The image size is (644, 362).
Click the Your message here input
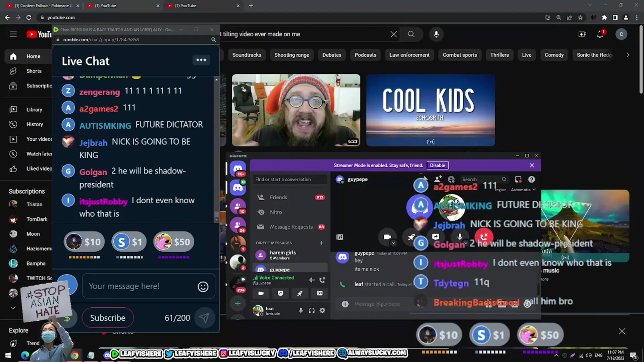click(141, 286)
